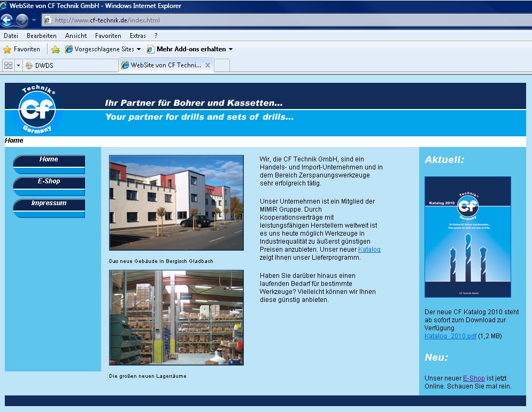Open the tab list dropdown arrow

click(x=18, y=65)
